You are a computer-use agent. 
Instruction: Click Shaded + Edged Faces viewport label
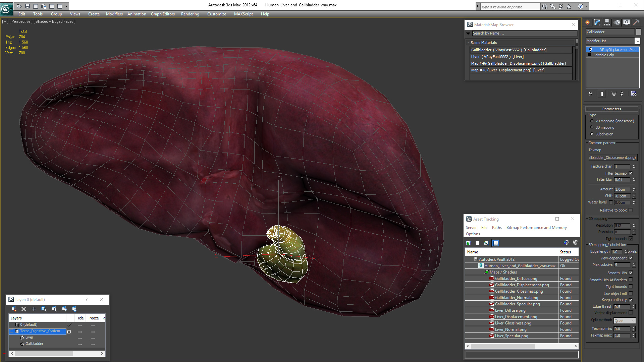coord(55,21)
